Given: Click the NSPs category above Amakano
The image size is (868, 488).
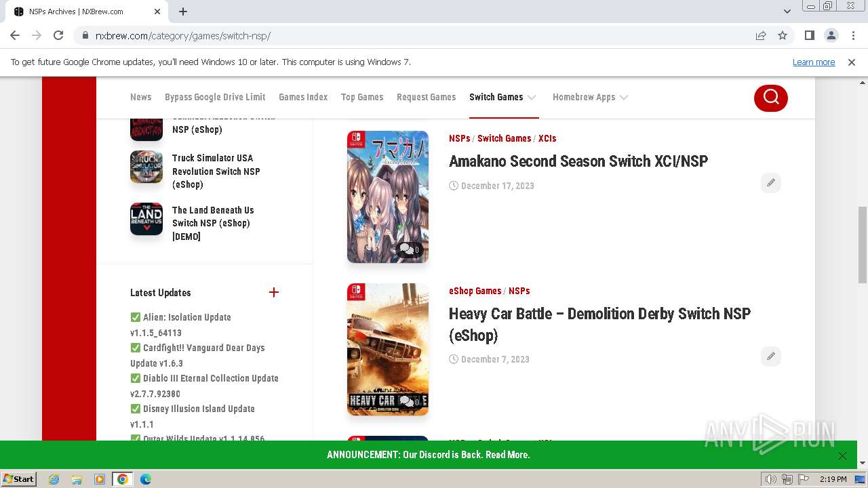Looking at the screenshot, I should pos(459,138).
